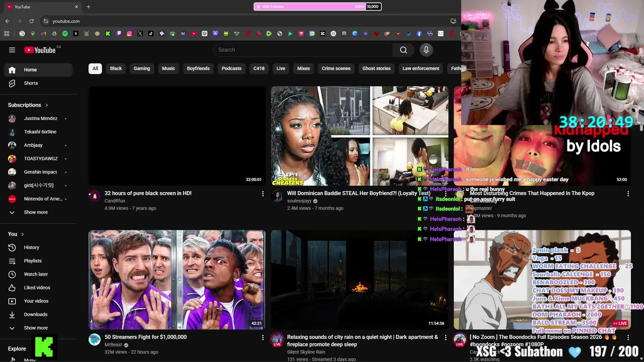Image resolution: width=644 pixels, height=362 pixels.
Task: Select the Music filter chip
Action: pyautogui.click(x=169, y=68)
